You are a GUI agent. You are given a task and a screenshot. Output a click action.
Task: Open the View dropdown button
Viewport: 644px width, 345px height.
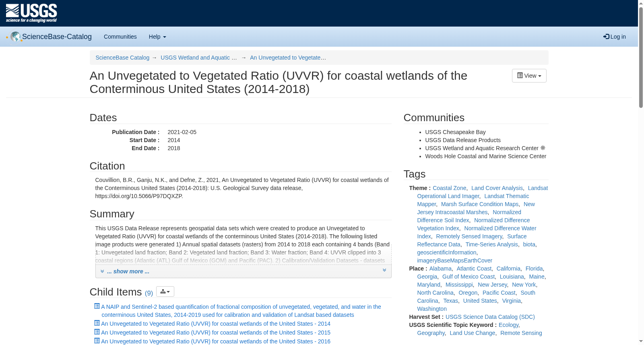tap(529, 76)
